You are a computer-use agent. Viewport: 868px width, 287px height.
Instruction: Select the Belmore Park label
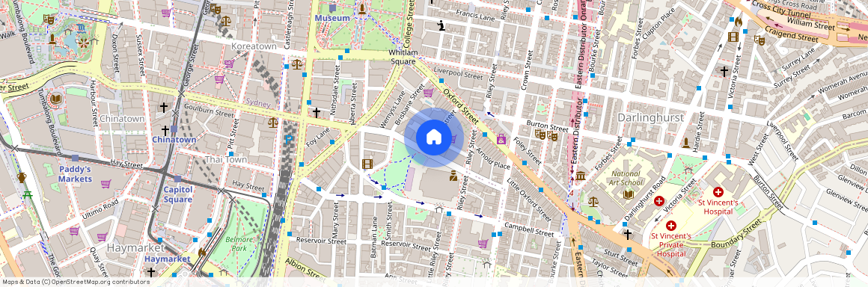click(x=239, y=244)
